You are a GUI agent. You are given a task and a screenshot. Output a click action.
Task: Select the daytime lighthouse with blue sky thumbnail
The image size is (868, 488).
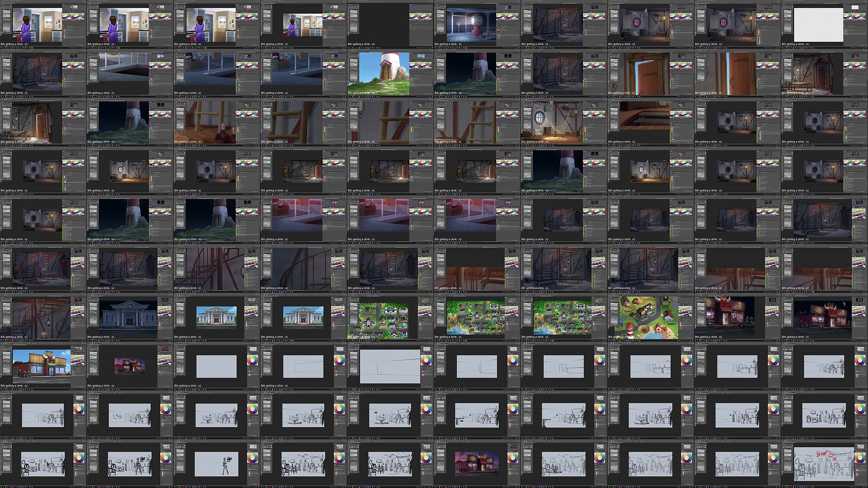(x=390, y=73)
